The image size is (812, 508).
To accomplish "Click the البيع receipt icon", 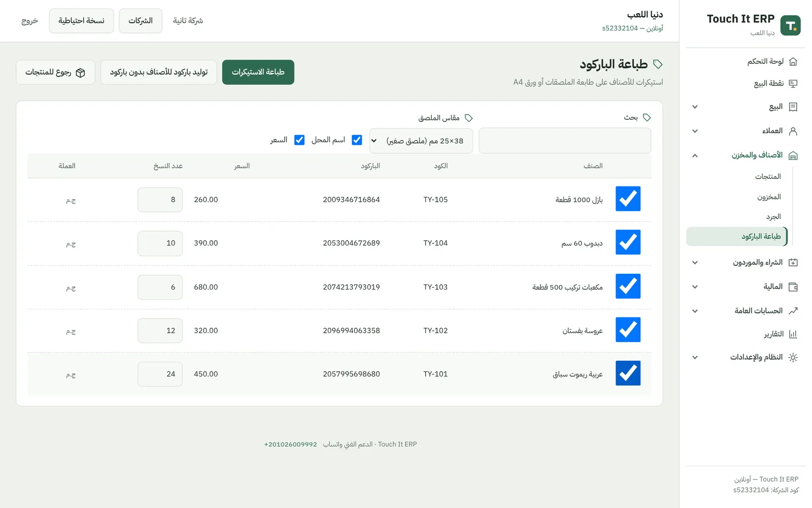I will point(793,107).
